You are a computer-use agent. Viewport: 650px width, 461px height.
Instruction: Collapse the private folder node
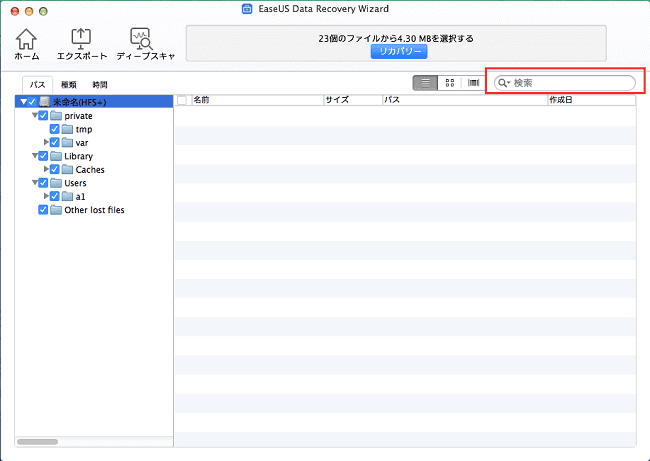tap(35, 115)
